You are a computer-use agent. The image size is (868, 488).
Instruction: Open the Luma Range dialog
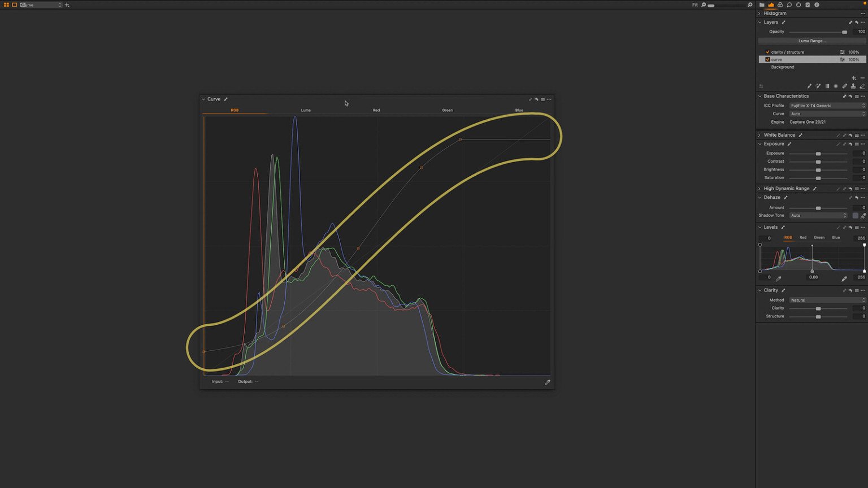[x=811, y=41]
